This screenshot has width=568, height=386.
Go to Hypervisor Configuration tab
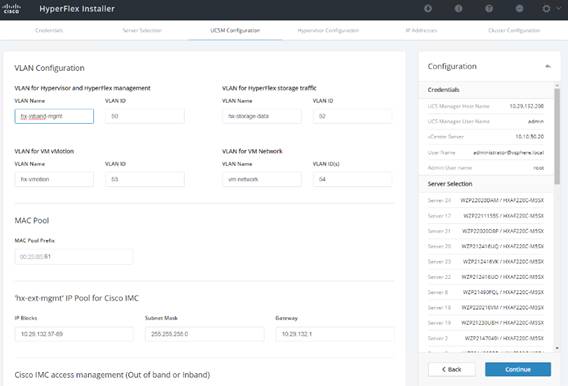328,30
